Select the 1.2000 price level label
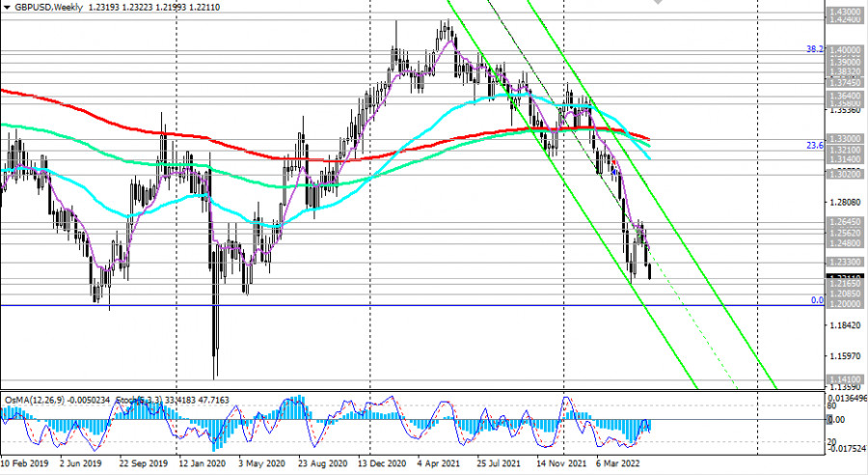 pos(843,303)
